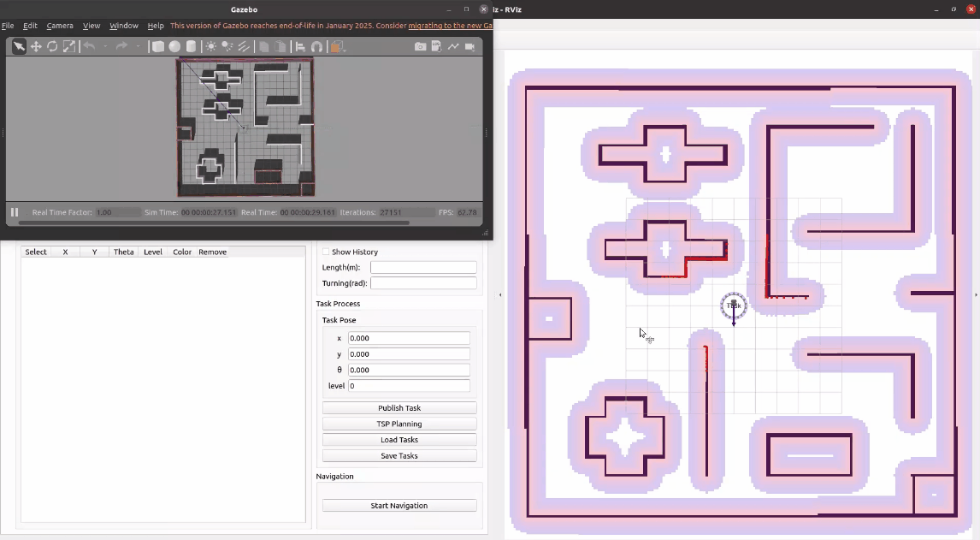Click the Publish Task button

pos(399,408)
